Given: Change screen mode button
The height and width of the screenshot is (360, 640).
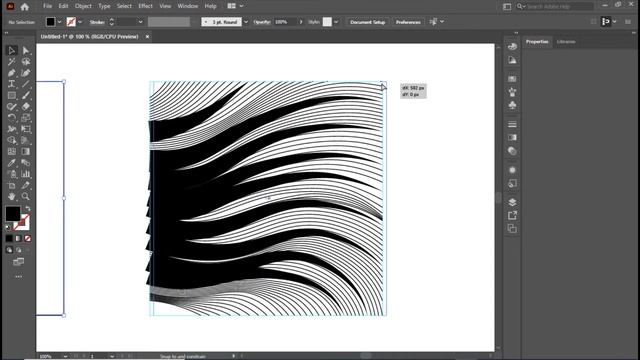Looking at the screenshot, I should tap(18, 262).
